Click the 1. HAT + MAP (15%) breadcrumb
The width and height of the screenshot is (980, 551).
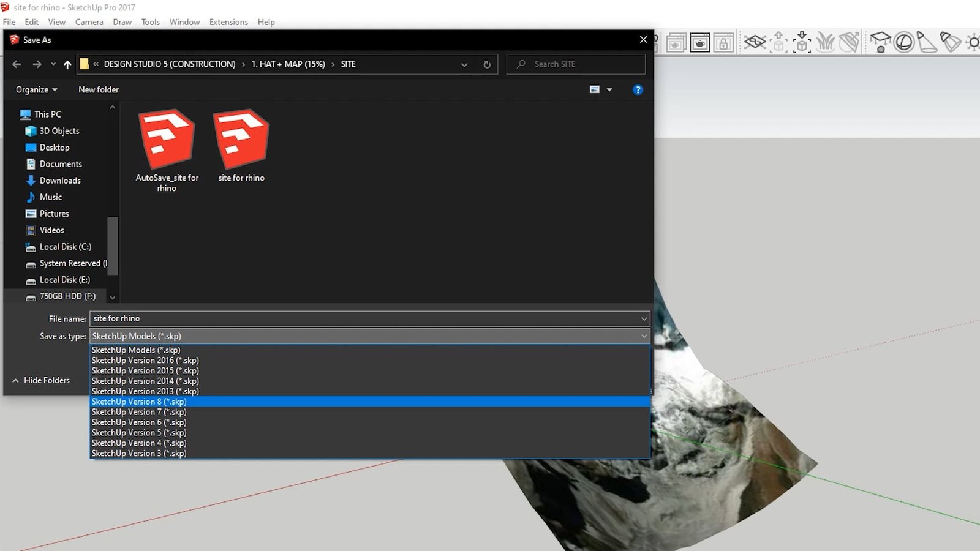point(288,64)
